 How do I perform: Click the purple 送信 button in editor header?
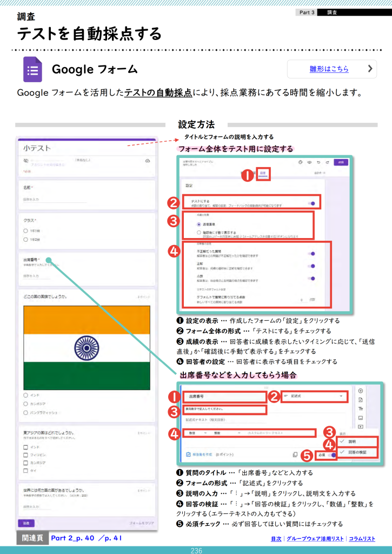tap(341, 162)
